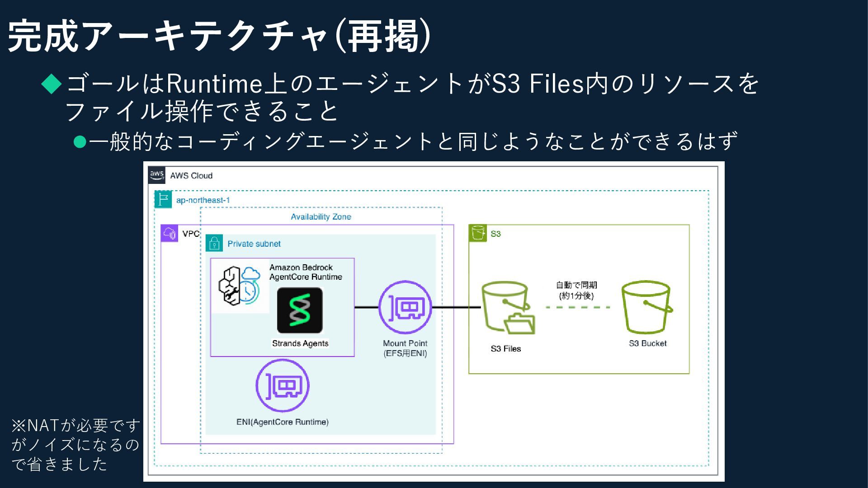The image size is (868, 488).
Task: Click the slide title 完成アーキテクチャ(再掲)
Action: (x=219, y=36)
